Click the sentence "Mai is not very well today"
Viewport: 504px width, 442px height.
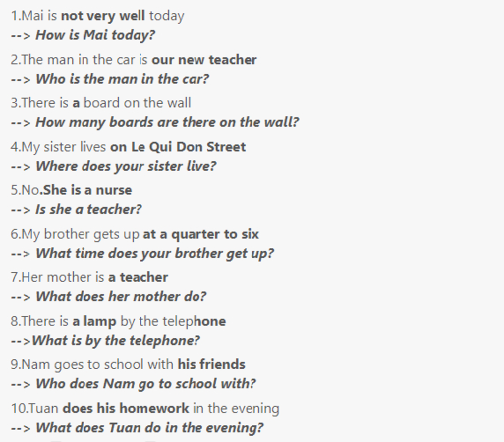click(x=97, y=16)
